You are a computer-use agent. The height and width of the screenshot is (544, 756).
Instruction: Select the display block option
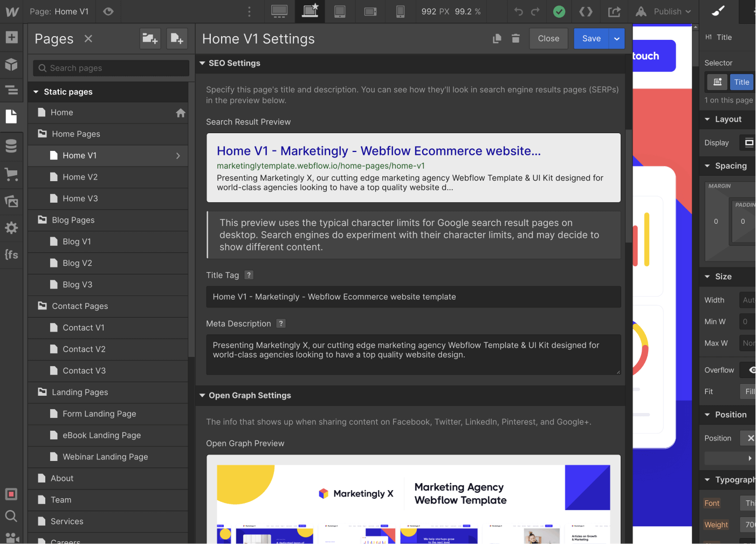748,142
